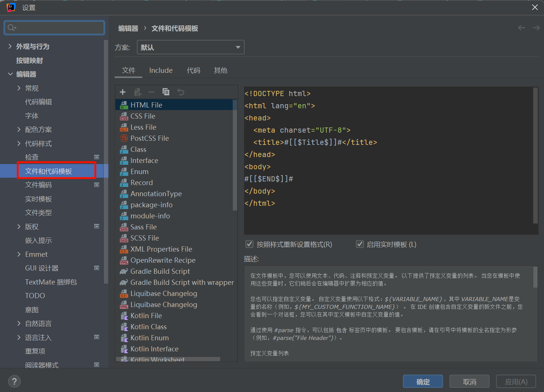
Task: Click the description panel scrollbar
Action: click(x=535, y=277)
